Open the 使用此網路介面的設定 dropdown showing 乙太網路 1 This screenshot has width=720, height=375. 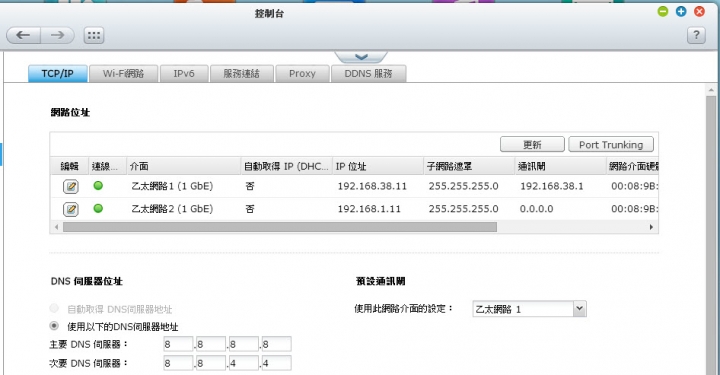529,309
